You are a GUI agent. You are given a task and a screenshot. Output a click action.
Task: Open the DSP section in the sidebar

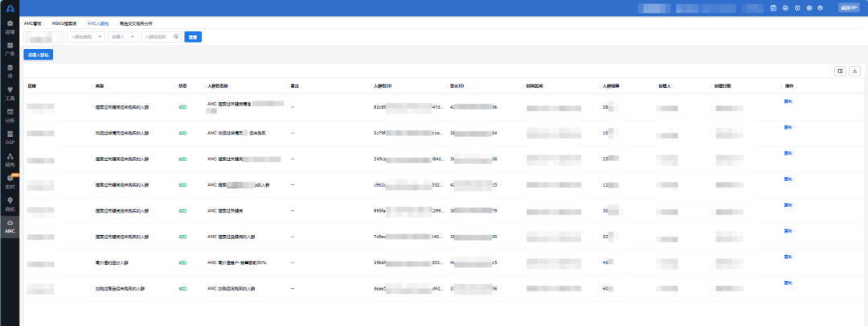point(10,135)
